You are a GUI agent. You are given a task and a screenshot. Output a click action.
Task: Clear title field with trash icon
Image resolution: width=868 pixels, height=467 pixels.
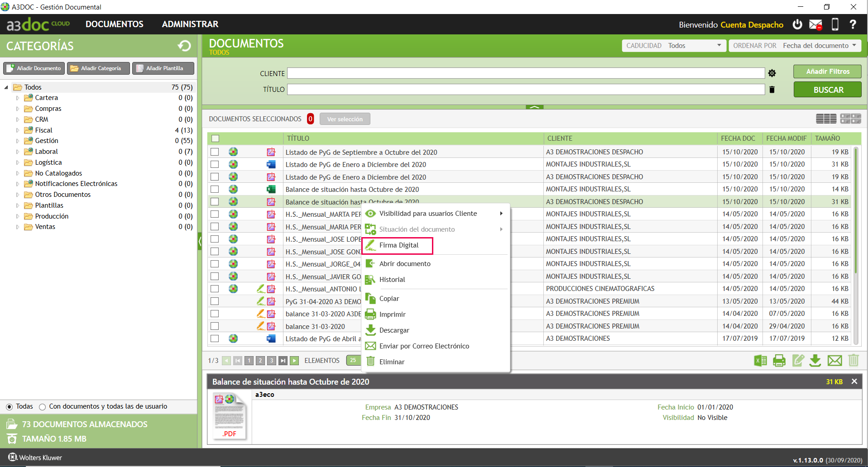pos(772,90)
